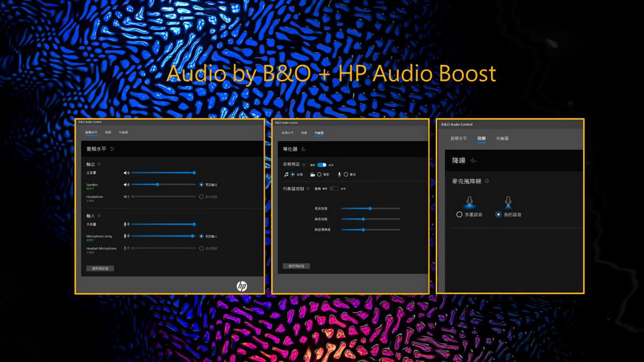Click the 'Speaker' device label
Image resolution: width=644 pixels, height=362 pixels.
point(92,184)
